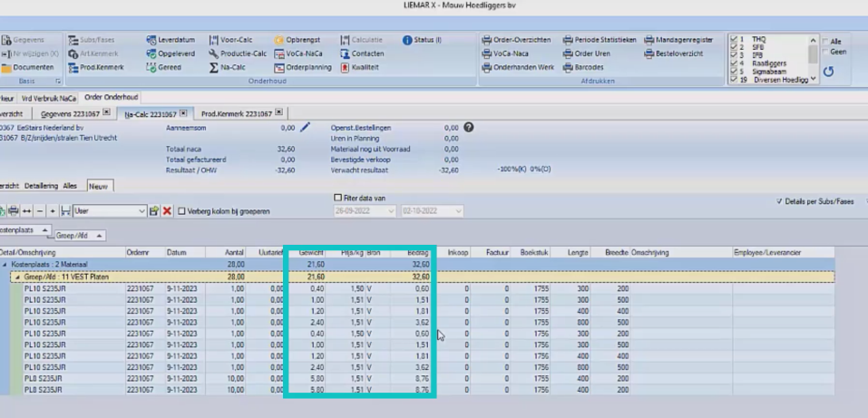Screen dimensions: 868x418
Task: Click the save layout icon beside the User dropdown
Action: click(x=154, y=211)
